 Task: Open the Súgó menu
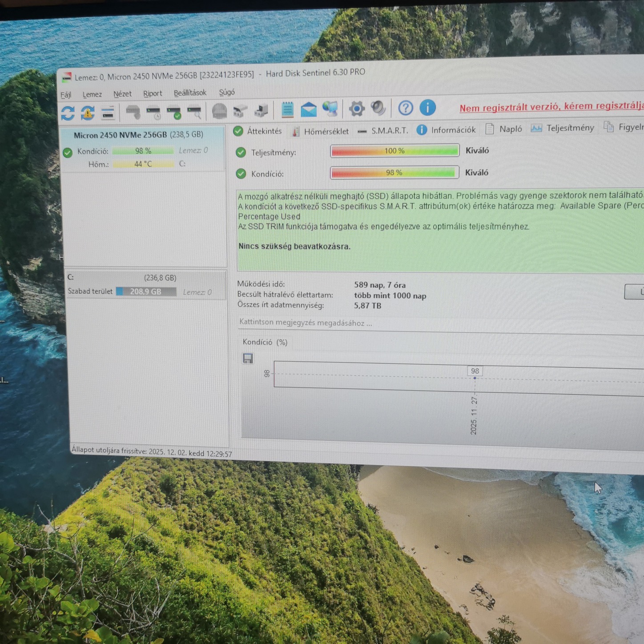(227, 92)
